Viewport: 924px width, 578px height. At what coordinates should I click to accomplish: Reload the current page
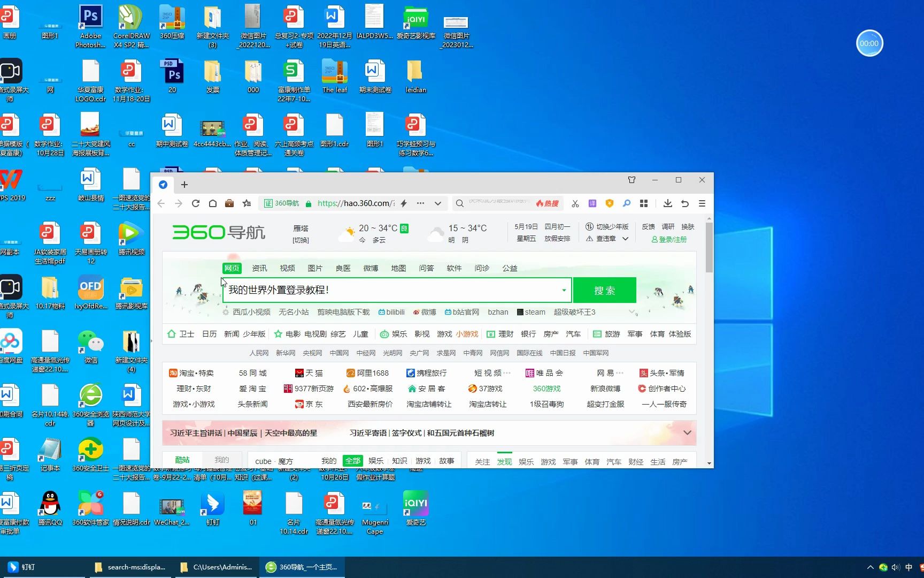(196, 203)
